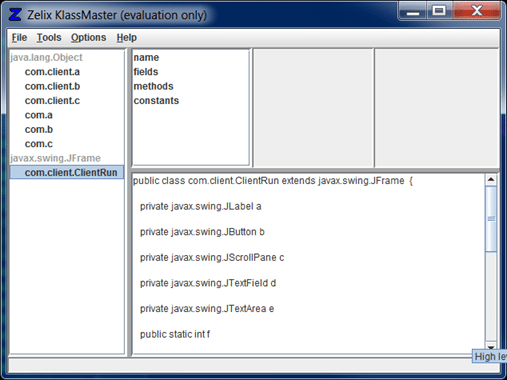Click the 'private javax.swing.JButton b' line
This screenshot has width=507, height=380.
pos(202,232)
